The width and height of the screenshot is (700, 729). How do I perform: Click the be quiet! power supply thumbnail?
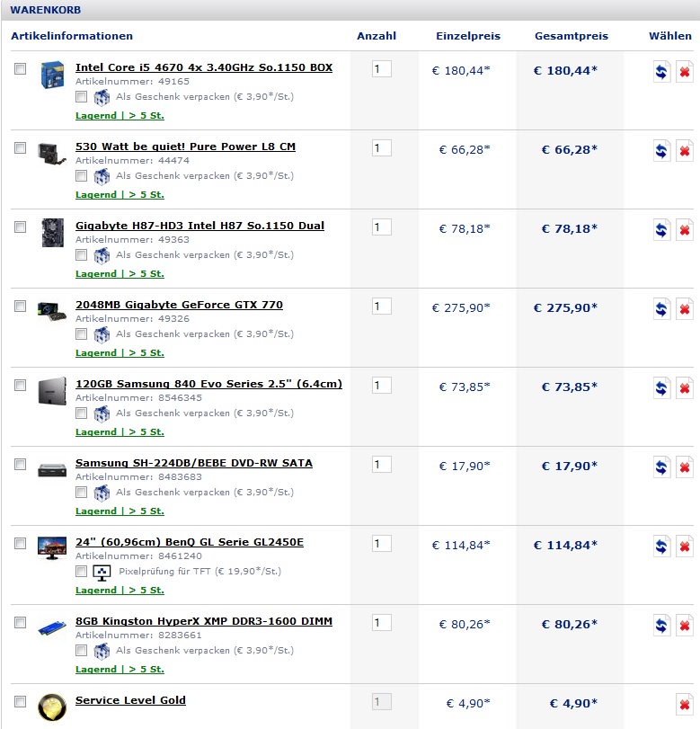(52, 154)
